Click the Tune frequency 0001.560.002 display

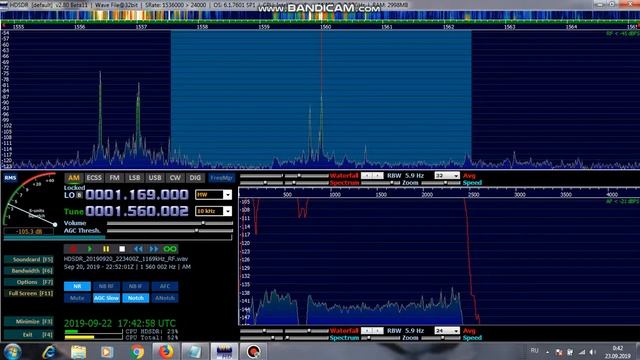137,211
